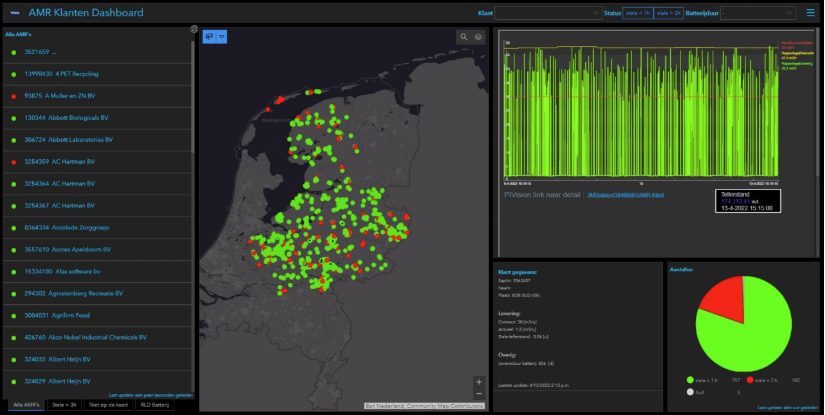Screen dimensions: 825x415
Task: Select 8364334 Accolade Zorggroep row
Action: click(x=97, y=228)
